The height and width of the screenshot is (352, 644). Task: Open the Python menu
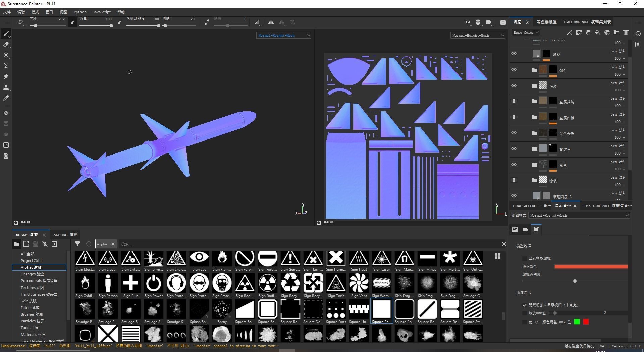coord(80,12)
